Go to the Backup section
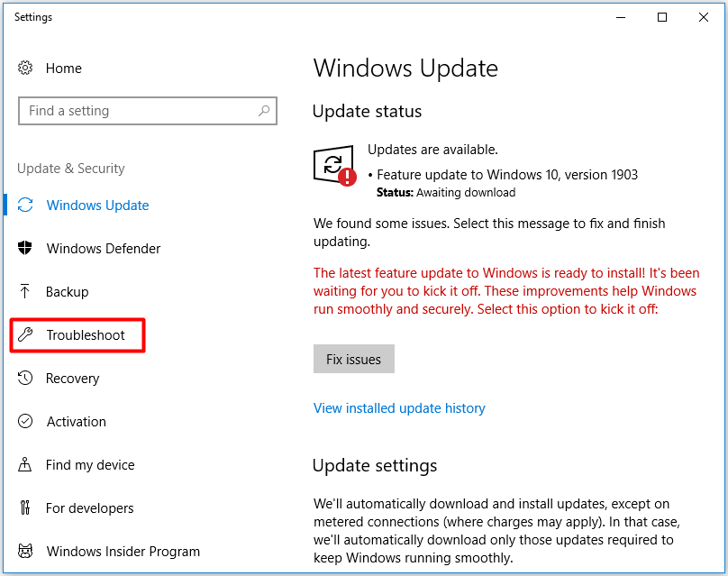The height and width of the screenshot is (576, 728). [x=68, y=292]
